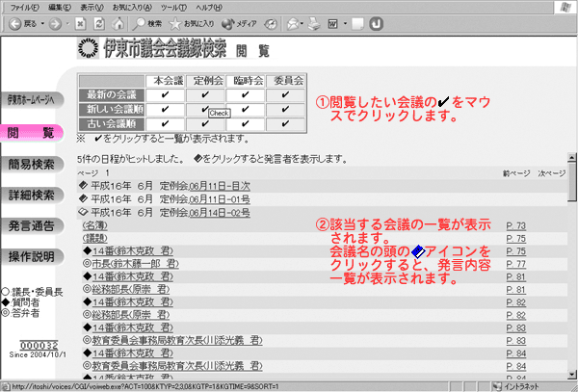
Task: Click the 操作説明 sidebar button
Action: coord(31,256)
